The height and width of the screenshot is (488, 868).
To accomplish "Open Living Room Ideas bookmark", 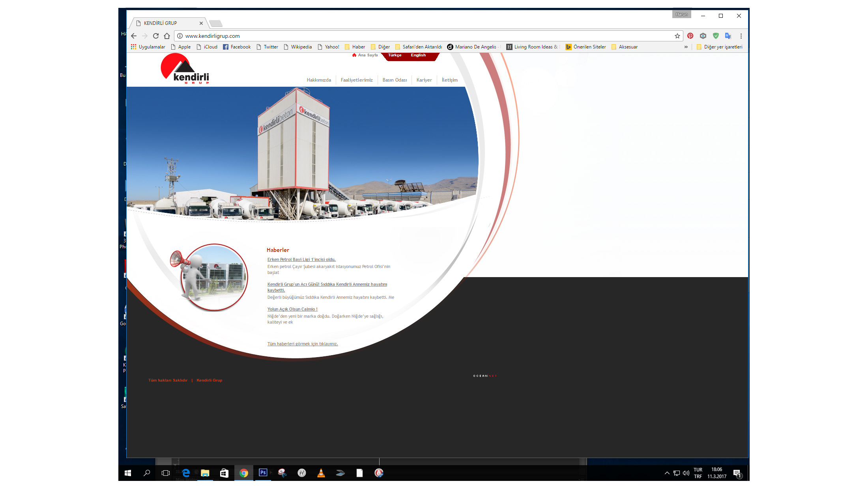I will pyautogui.click(x=533, y=47).
